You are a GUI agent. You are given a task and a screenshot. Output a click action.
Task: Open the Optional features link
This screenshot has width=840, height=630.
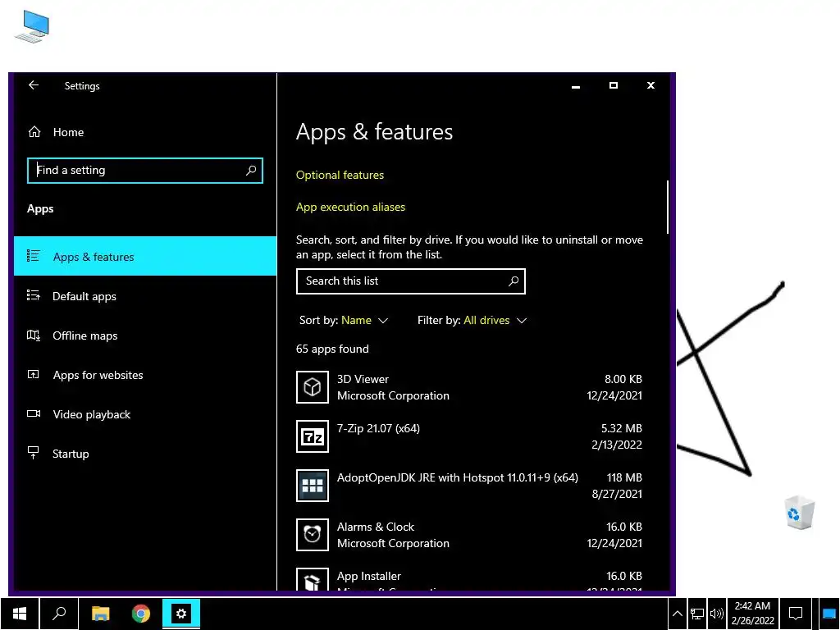340,176
